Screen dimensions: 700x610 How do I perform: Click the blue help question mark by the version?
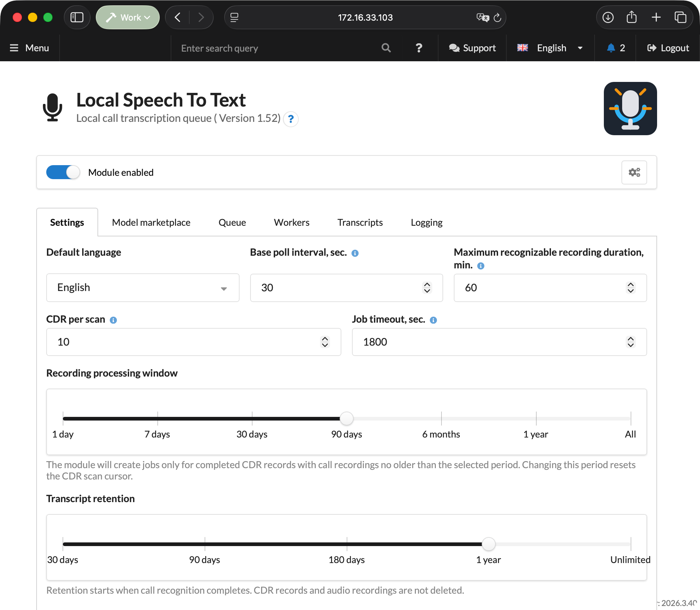click(291, 119)
